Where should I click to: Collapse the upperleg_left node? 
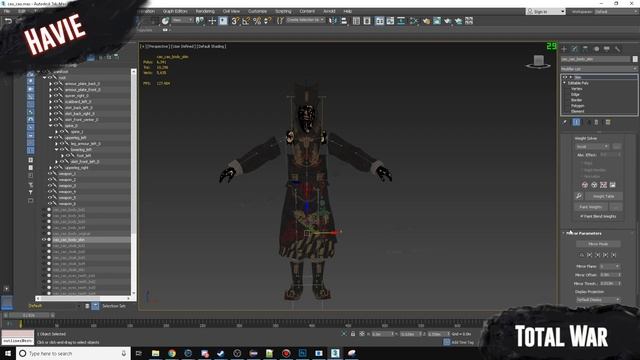click(x=51, y=138)
